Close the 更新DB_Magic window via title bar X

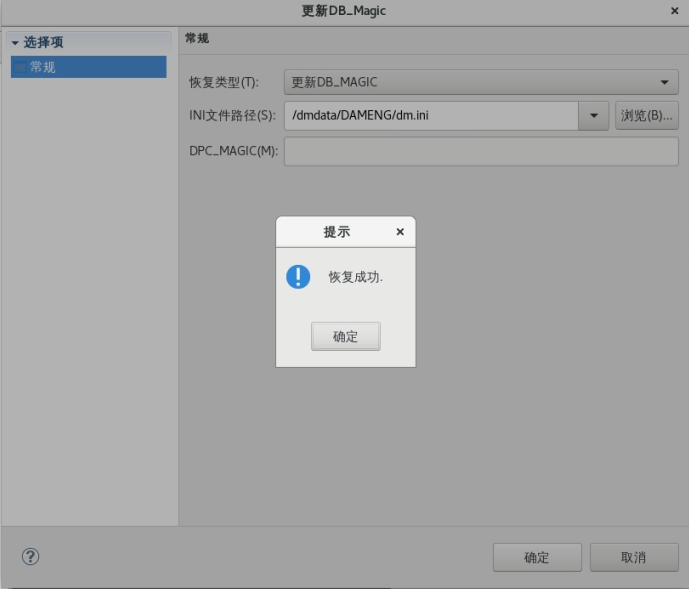(x=675, y=10)
